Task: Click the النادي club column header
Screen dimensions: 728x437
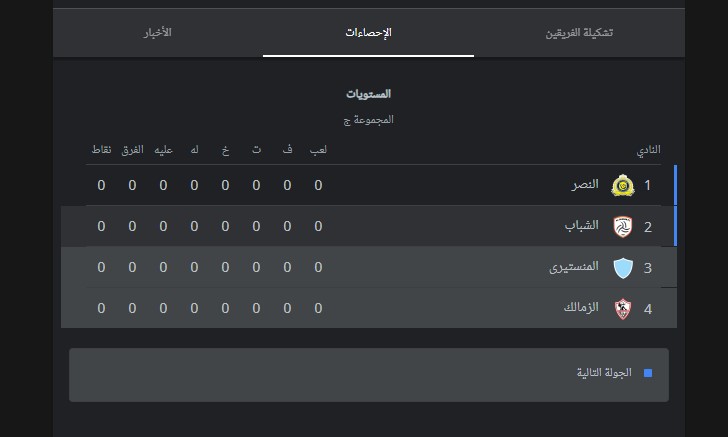Action: pos(648,150)
